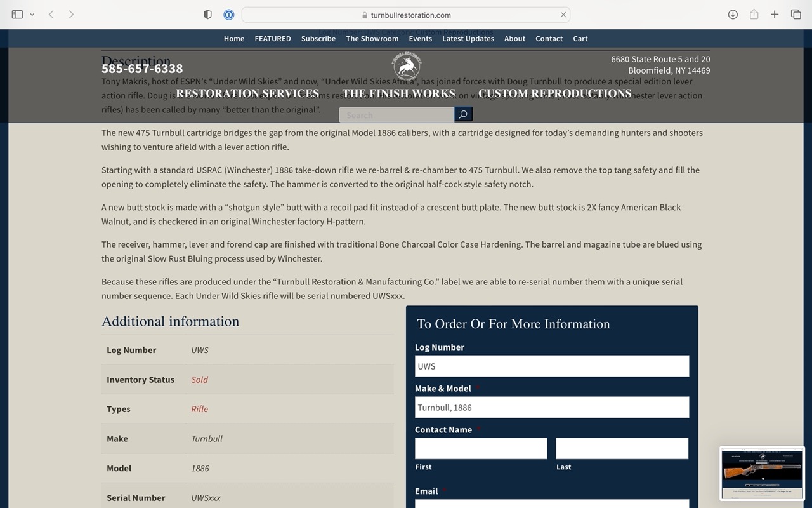Click the To Order Or For More Information heading
Image resolution: width=812 pixels, height=508 pixels.
pyautogui.click(x=513, y=324)
